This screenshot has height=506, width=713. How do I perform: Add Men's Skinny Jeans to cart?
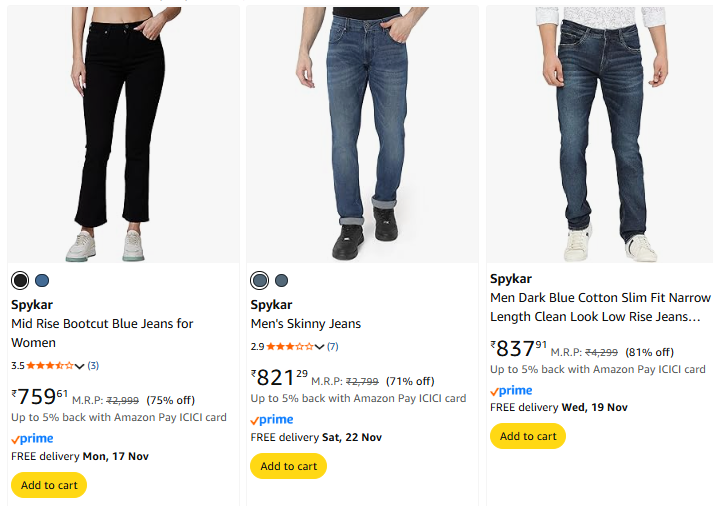pyautogui.click(x=288, y=466)
